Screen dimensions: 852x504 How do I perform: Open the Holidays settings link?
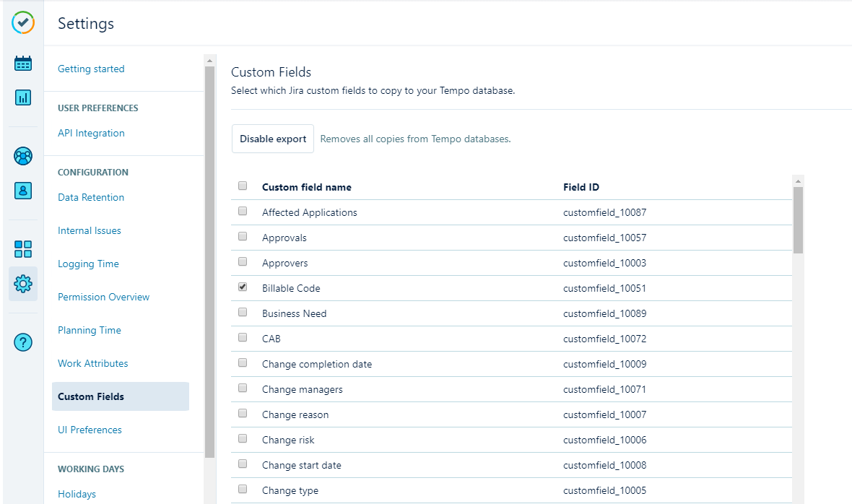77,494
